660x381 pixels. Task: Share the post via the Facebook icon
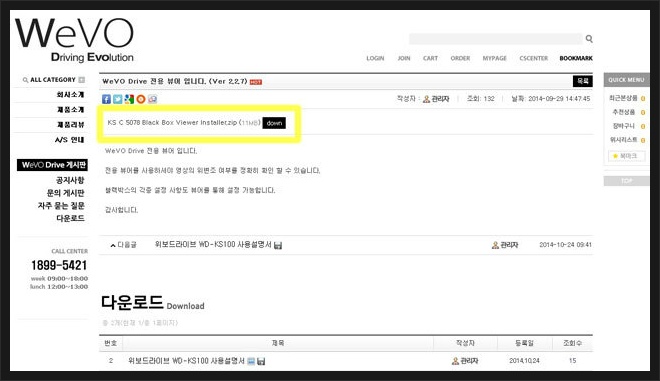106,99
